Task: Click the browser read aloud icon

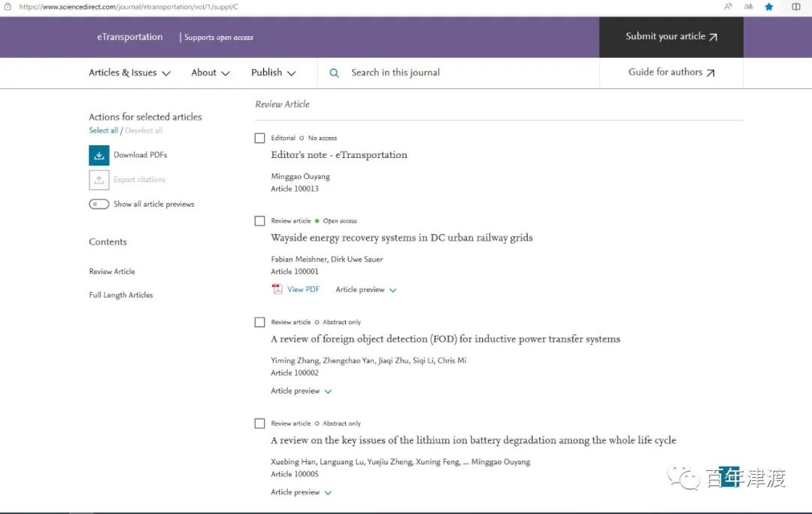Action: pos(728,7)
